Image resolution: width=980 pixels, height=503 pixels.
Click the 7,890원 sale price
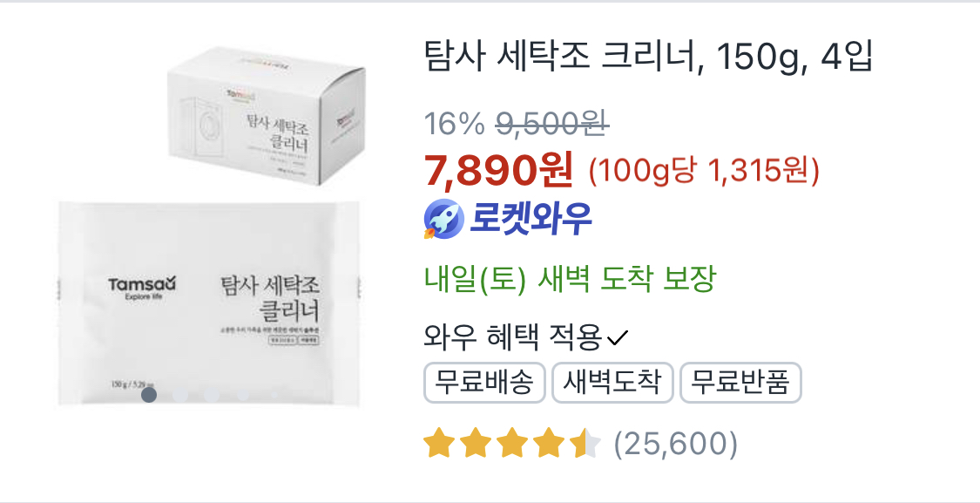click(498, 170)
